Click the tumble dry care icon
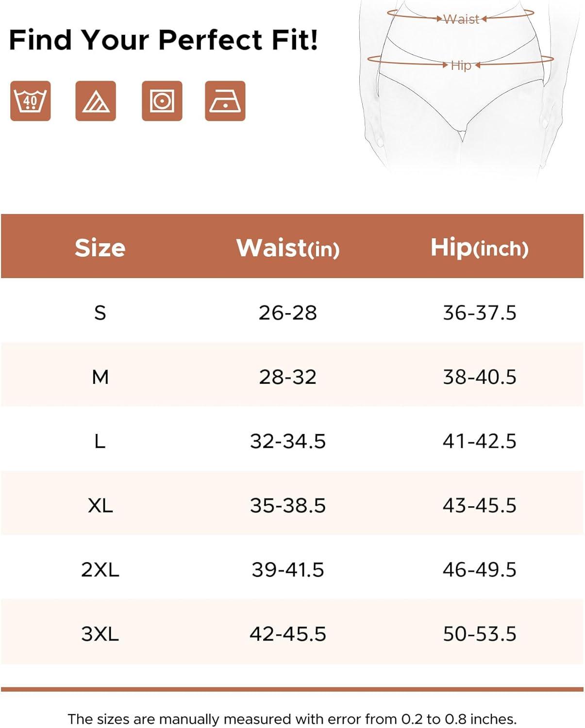 pos(162,101)
